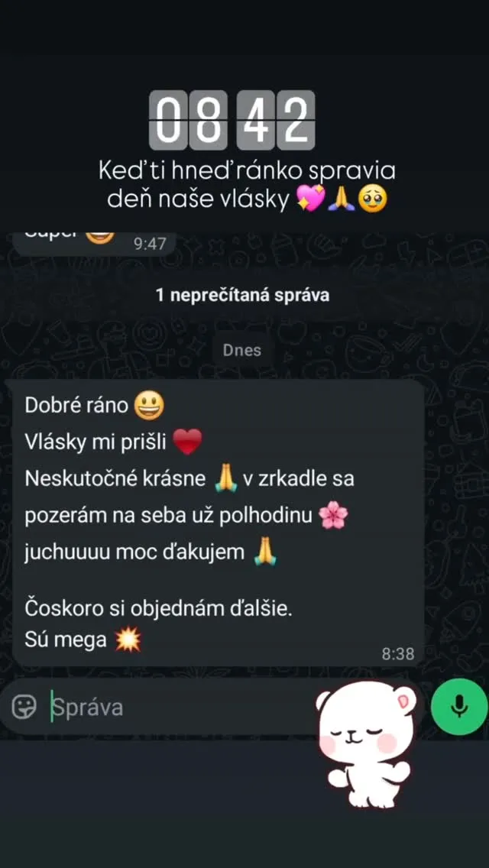This screenshot has width=489, height=868.
Task: Tap the sparkling pink heart emoji in caption
Action: pos(311,199)
